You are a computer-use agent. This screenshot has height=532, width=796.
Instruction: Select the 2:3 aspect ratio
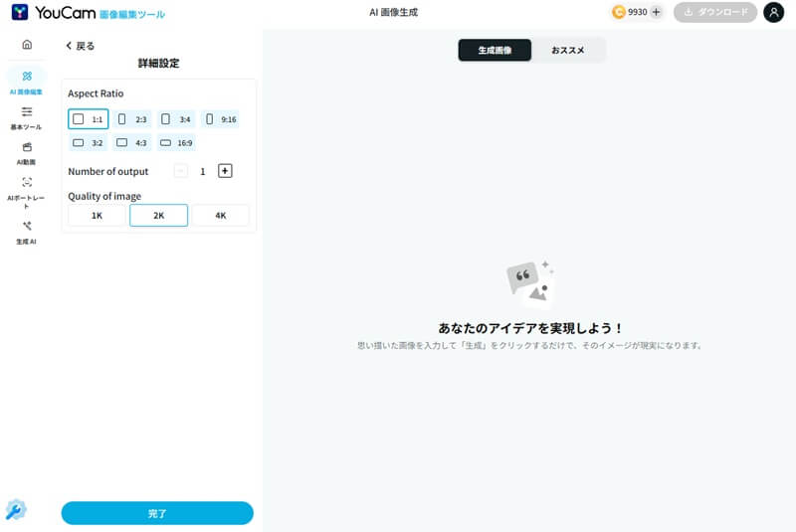coord(132,119)
